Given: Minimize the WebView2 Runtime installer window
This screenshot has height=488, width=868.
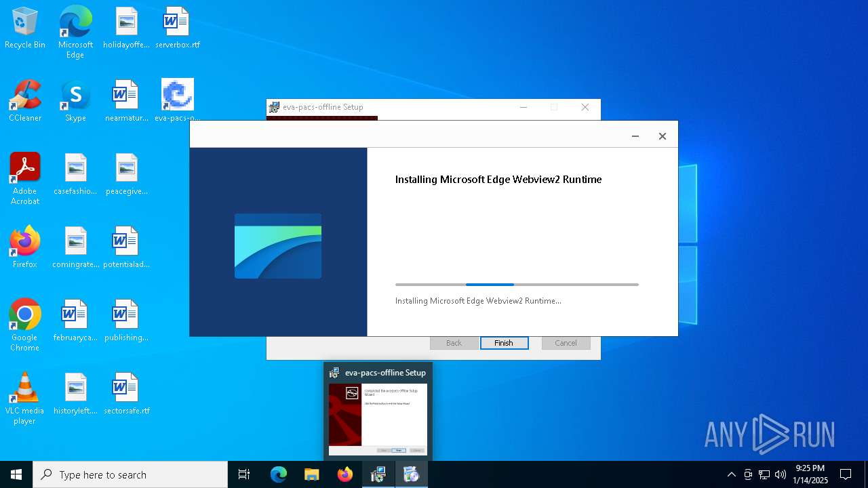Looking at the screenshot, I should 635,136.
